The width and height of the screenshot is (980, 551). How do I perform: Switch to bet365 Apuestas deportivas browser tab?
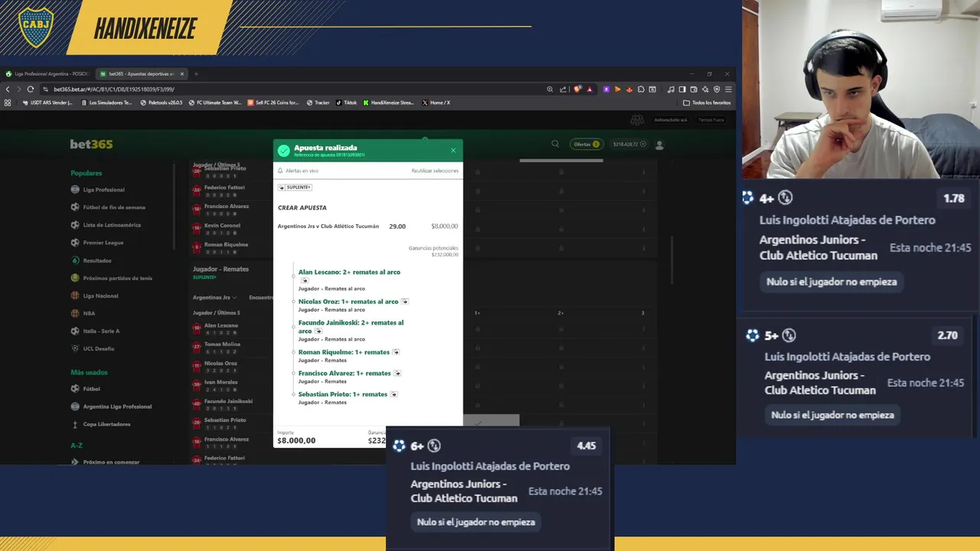[x=141, y=73]
